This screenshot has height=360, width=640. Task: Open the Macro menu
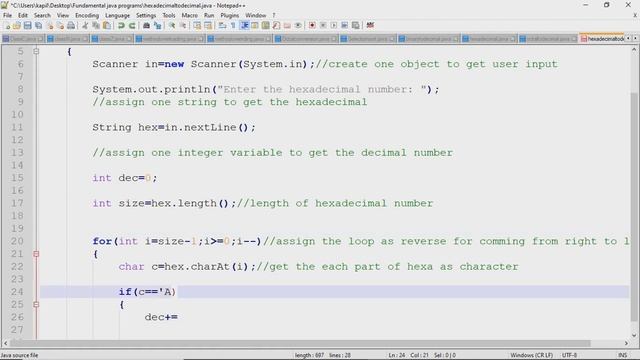[x=189, y=16]
